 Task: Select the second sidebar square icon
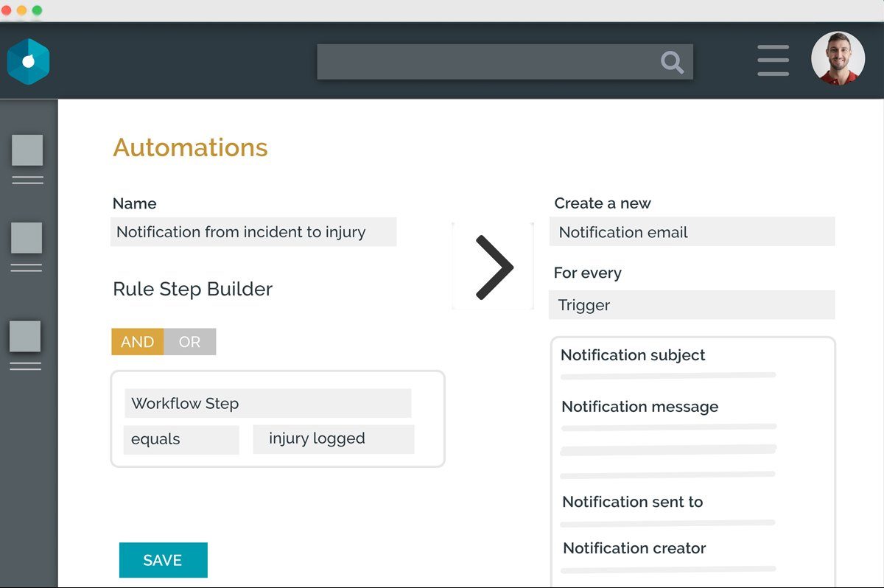tap(27, 238)
